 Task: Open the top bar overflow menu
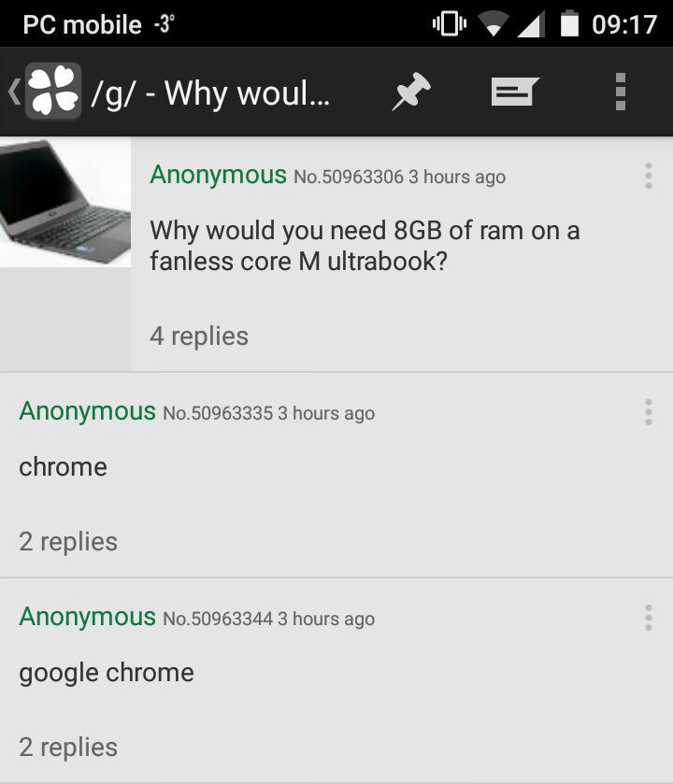coord(621,91)
